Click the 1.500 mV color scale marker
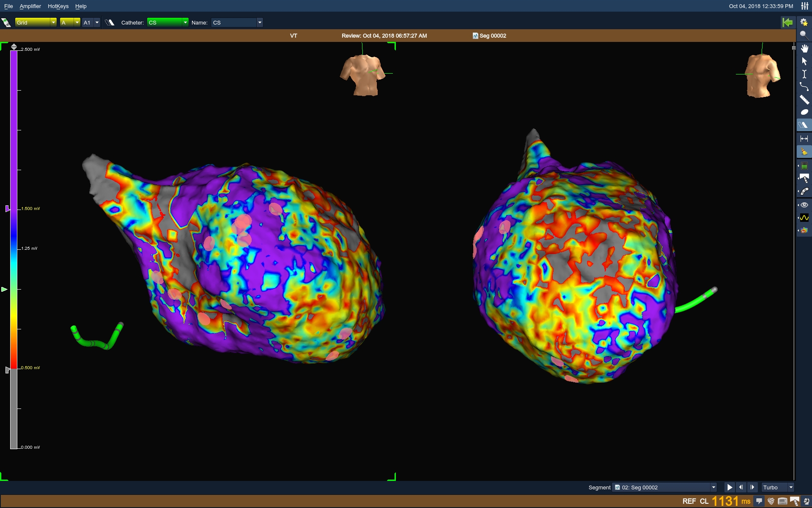Screen dimensions: 812x508 point(7,209)
